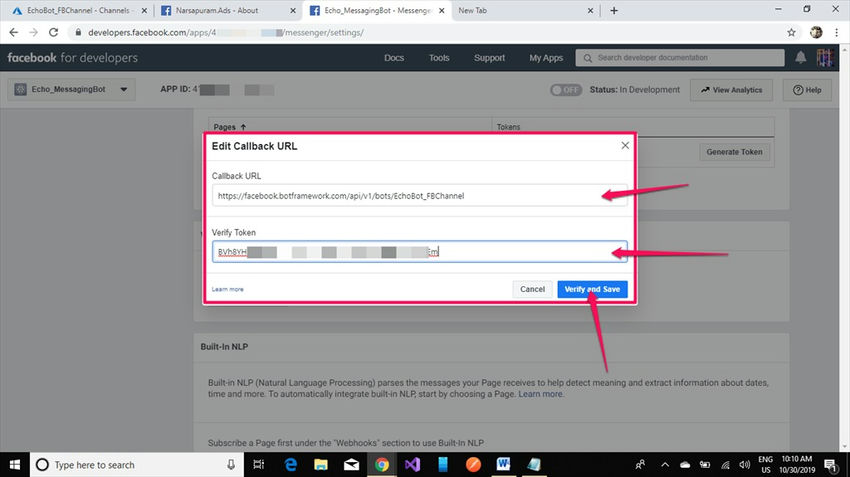
Task: Click the Windows taskbar search box
Action: point(136,465)
